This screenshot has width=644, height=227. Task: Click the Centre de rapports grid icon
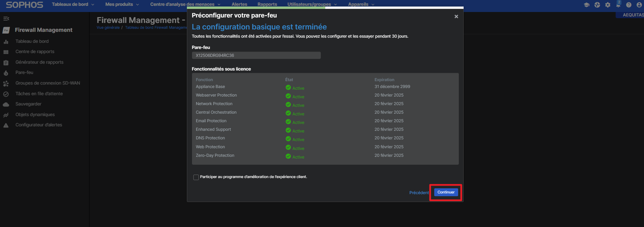6,52
